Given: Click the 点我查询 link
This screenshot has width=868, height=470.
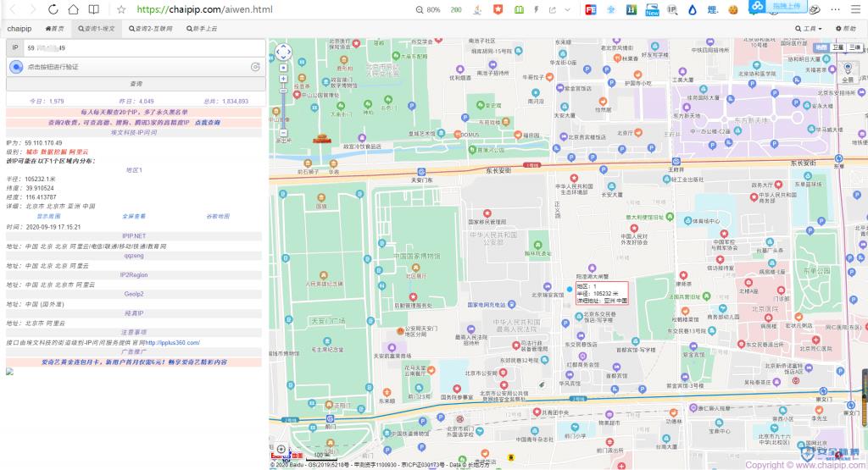Looking at the screenshot, I should pyautogui.click(x=207, y=122).
